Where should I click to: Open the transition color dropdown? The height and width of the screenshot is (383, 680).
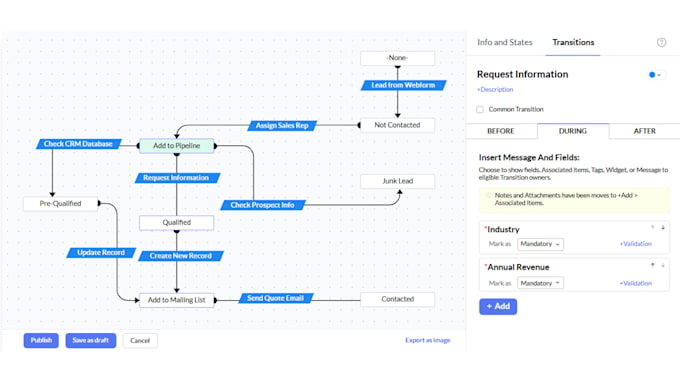(655, 75)
